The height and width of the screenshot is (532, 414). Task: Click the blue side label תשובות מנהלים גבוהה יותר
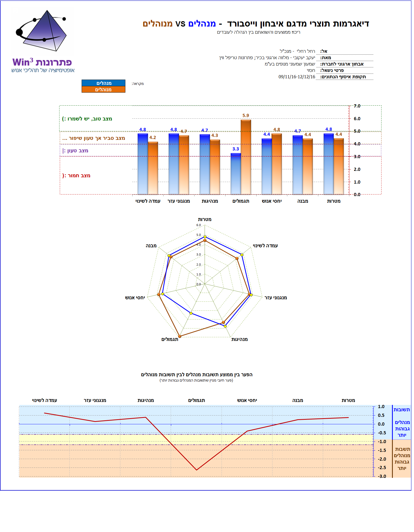tap(402, 422)
